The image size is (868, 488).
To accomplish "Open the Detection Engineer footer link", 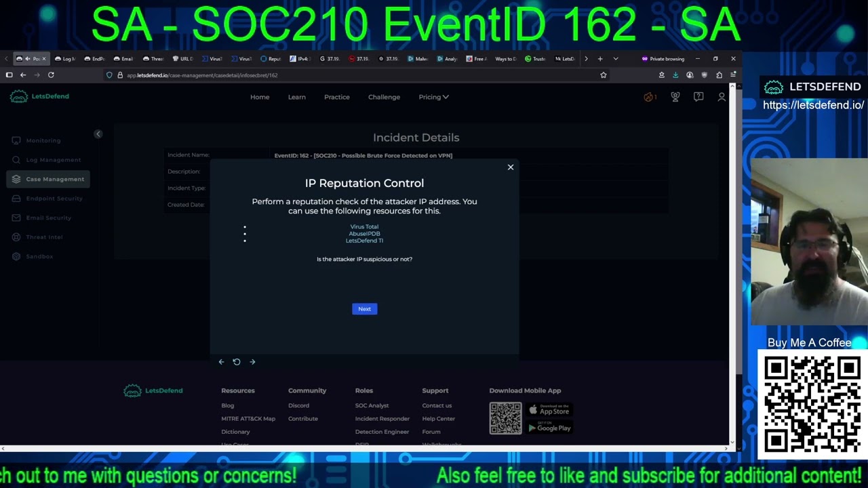I will (382, 432).
